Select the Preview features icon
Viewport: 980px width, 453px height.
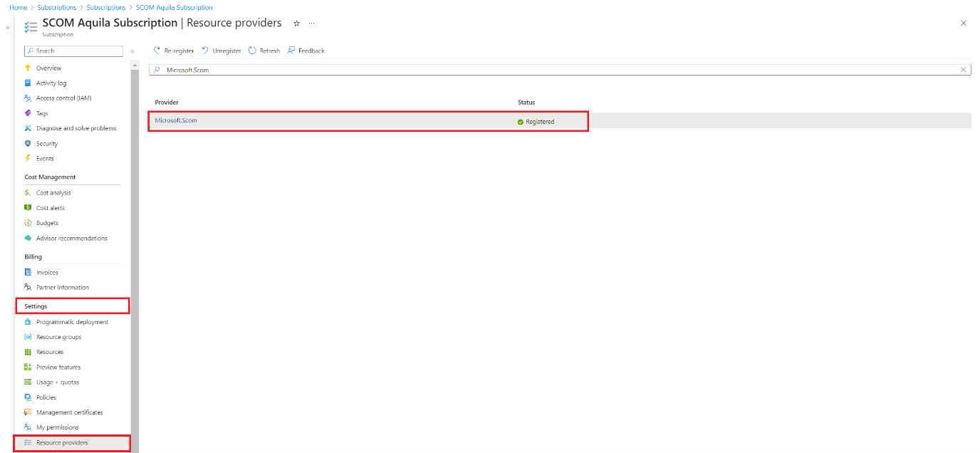pos(29,367)
